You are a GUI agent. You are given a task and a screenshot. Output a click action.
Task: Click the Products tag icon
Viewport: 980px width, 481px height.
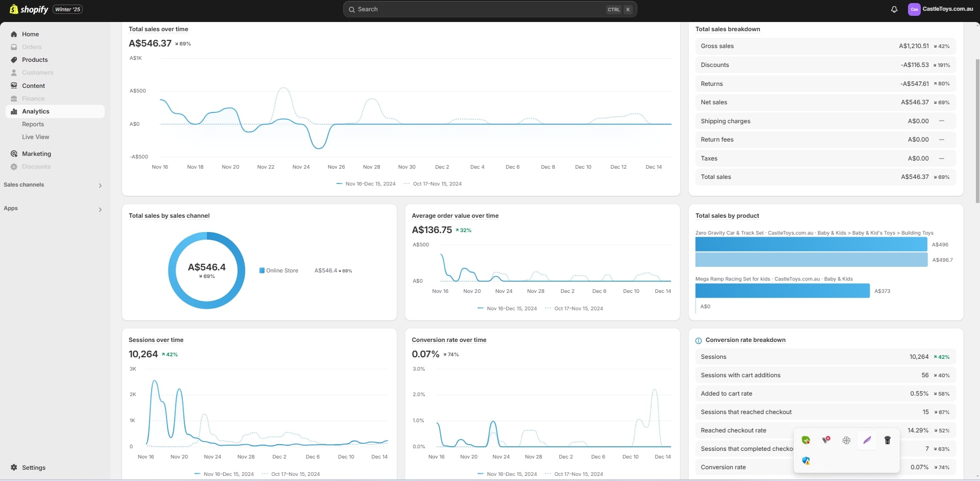(14, 60)
